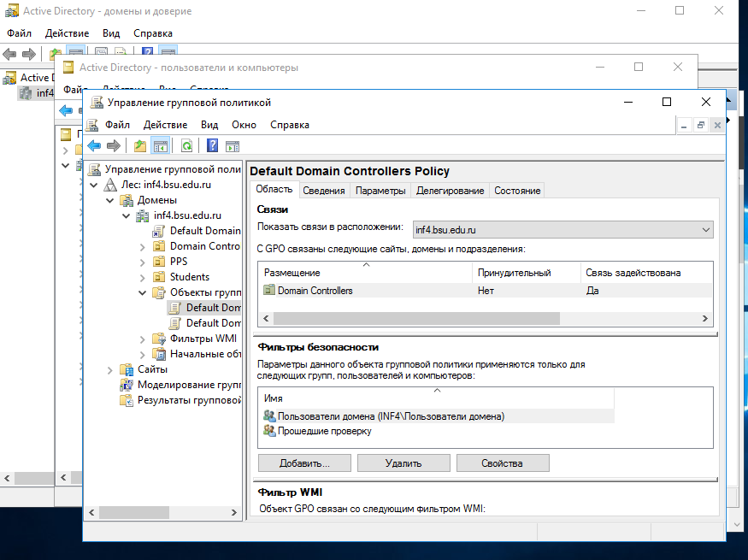Image resolution: width=748 pixels, height=560 pixels.
Task: Select the Моделирование групповой политики node
Action: coord(190,385)
